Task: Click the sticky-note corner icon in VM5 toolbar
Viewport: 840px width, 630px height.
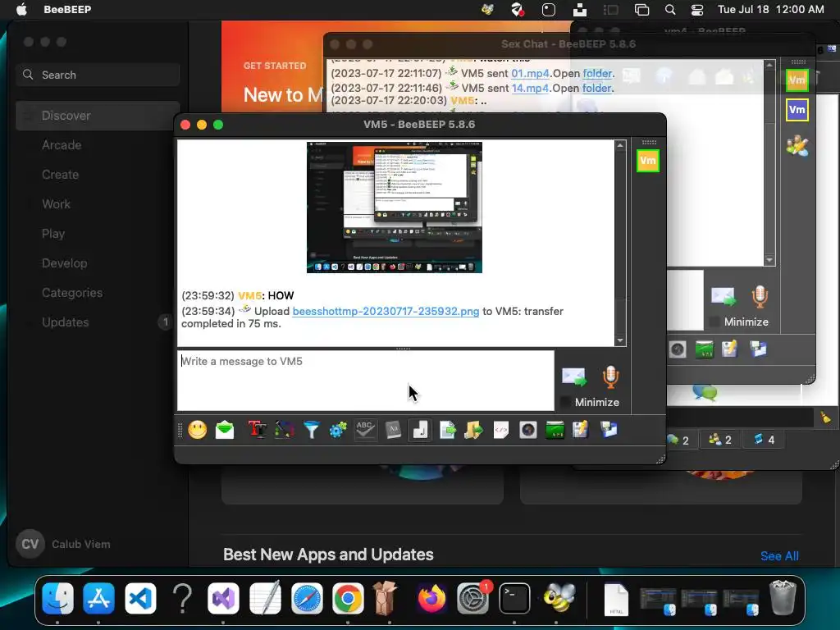Action: (421, 430)
